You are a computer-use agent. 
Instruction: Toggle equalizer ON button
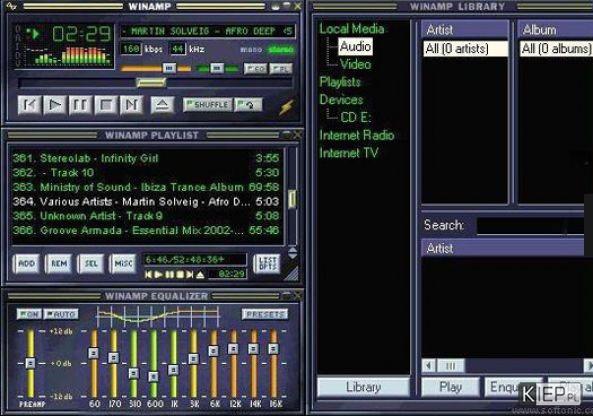[x=29, y=314]
